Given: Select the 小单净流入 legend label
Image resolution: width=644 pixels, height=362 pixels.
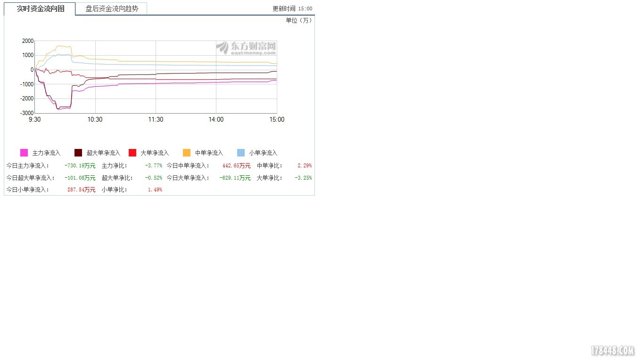Looking at the screenshot, I should (x=263, y=153).
